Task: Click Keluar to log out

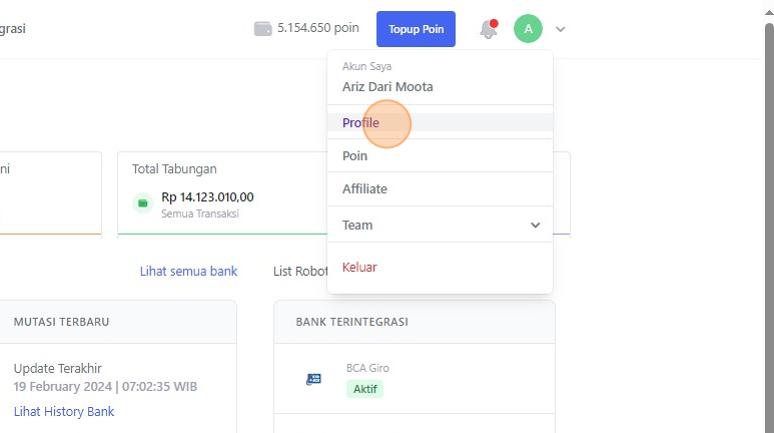Action: 359,267
